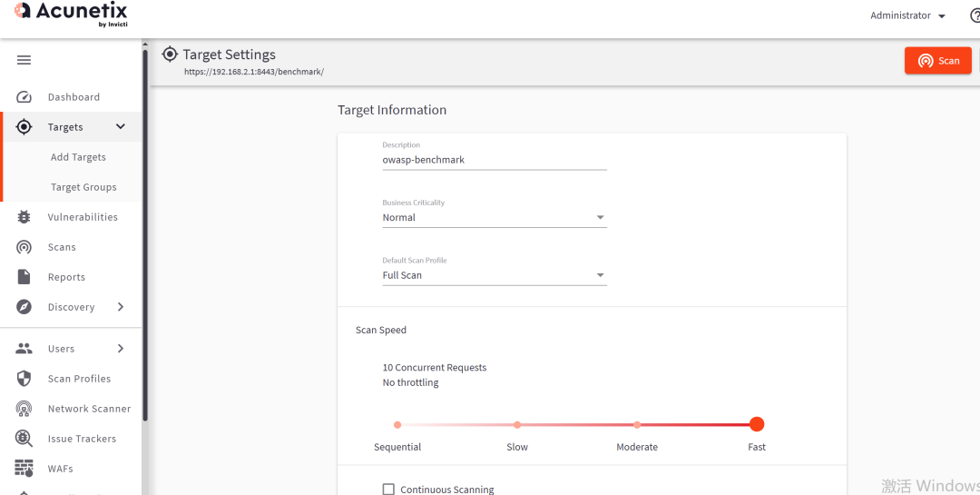Click the Scans radar icon
This screenshot has height=495, width=980.
pos(24,247)
